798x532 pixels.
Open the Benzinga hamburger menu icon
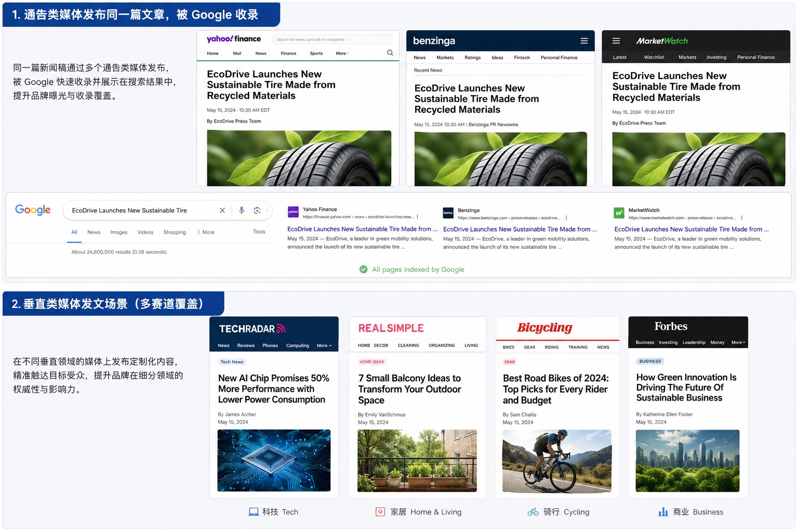click(584, 41)
